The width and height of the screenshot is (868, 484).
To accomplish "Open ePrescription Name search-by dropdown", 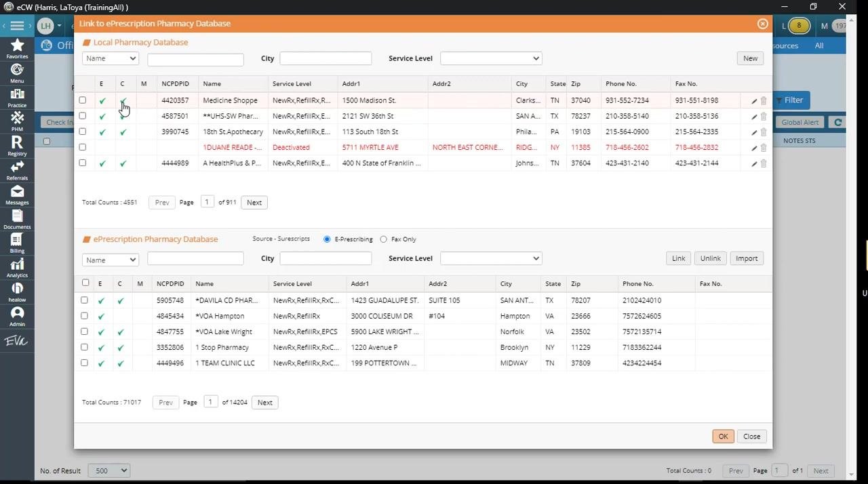I will click(x=111, y=260).
